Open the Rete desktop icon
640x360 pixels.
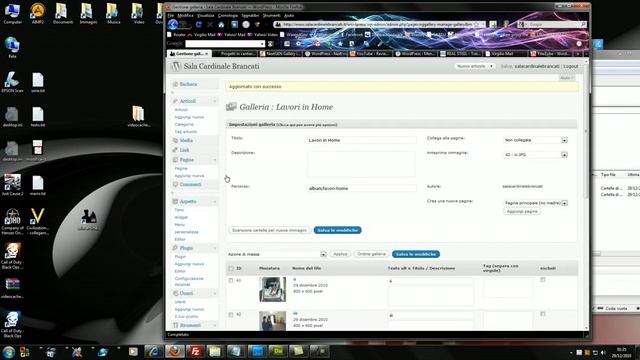click(12, 47)
